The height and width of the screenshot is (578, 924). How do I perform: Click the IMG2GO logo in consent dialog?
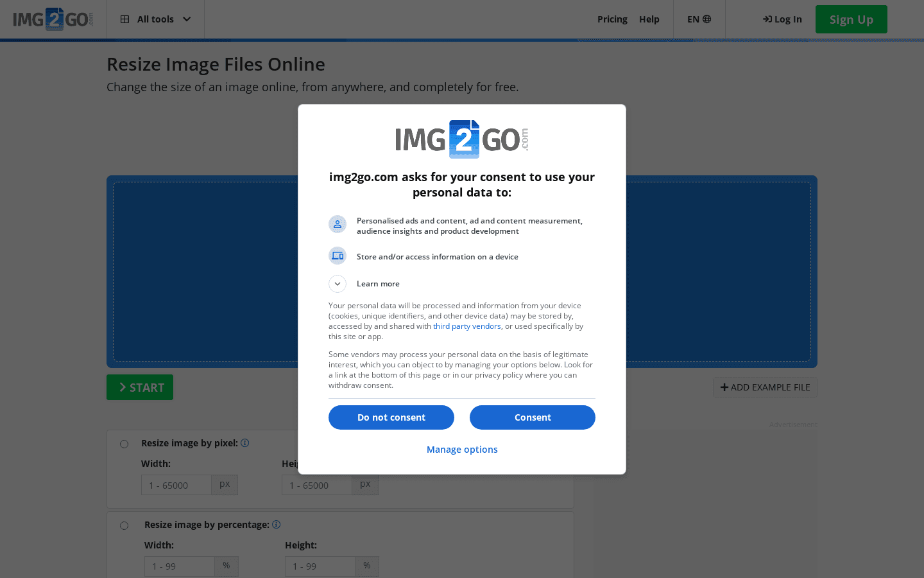pyautogui.click(x=462, y=139)
